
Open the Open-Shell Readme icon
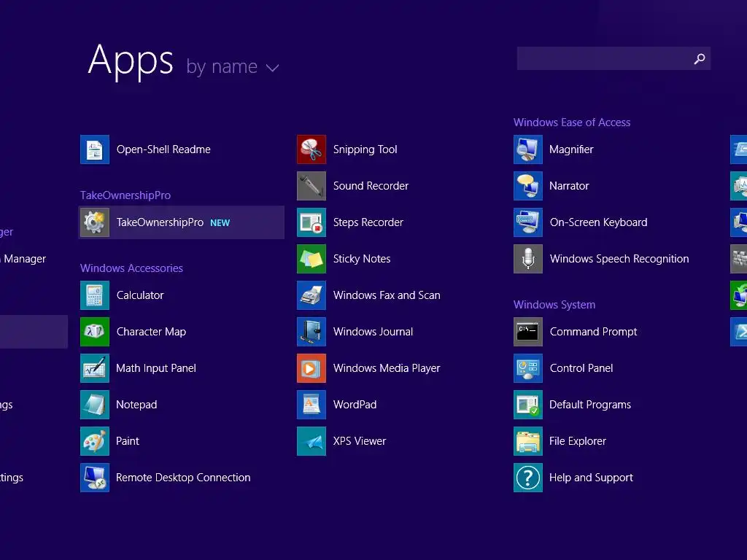[x=94, y=149]
